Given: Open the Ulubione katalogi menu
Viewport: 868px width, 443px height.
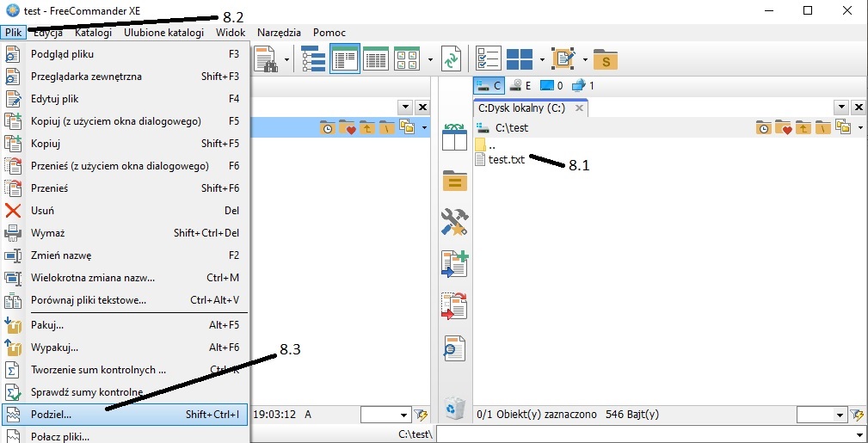Looking at the screenshot, I should click(163, 33).
